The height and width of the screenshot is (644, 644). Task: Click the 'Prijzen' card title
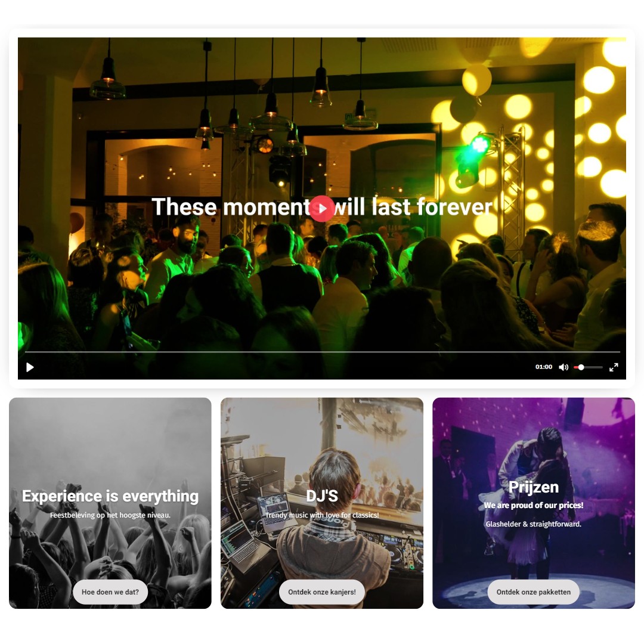coord(534,487)
